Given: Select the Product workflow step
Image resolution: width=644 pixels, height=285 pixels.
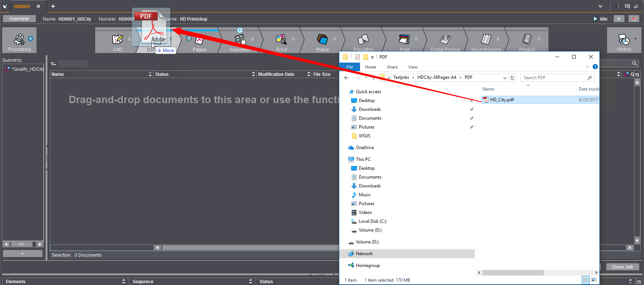Looking at the screenshot, I should (527, 40).
